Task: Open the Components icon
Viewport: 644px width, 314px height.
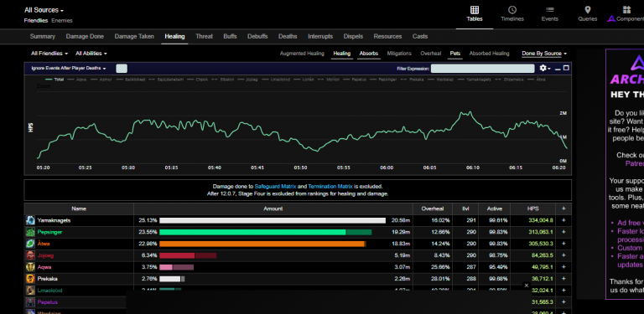Action: tap(626, 10)
